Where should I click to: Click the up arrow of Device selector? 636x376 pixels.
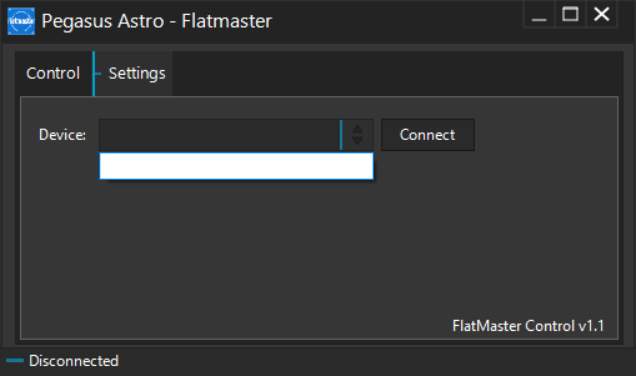coord(357,129)
